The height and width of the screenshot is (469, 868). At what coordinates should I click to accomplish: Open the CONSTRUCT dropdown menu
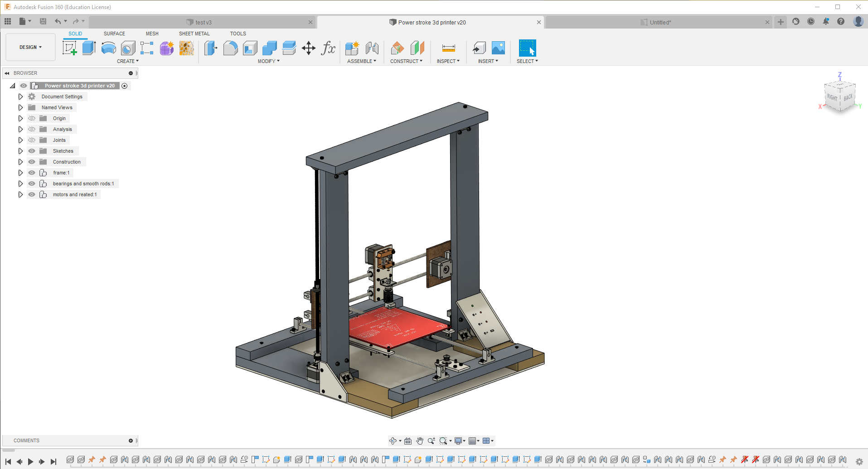[x=406, y=61]
